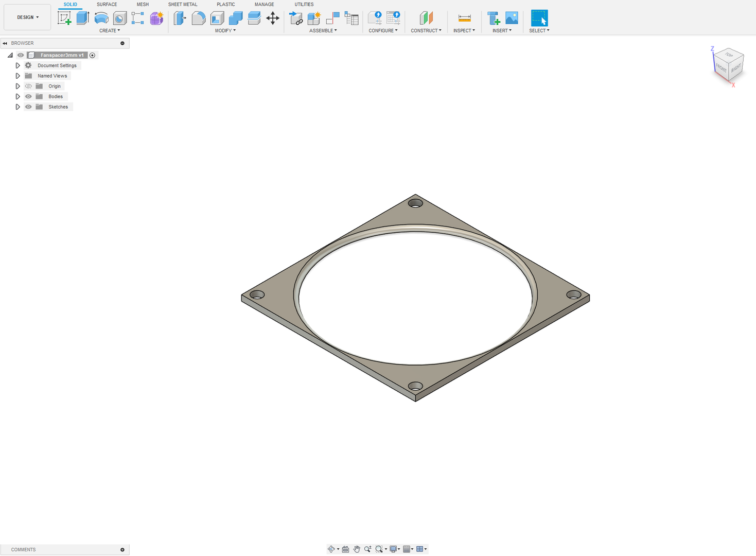This screenshot has width=756, height=556.
Task: Open the Design workspace dropdown
Action: click(27, 18)
